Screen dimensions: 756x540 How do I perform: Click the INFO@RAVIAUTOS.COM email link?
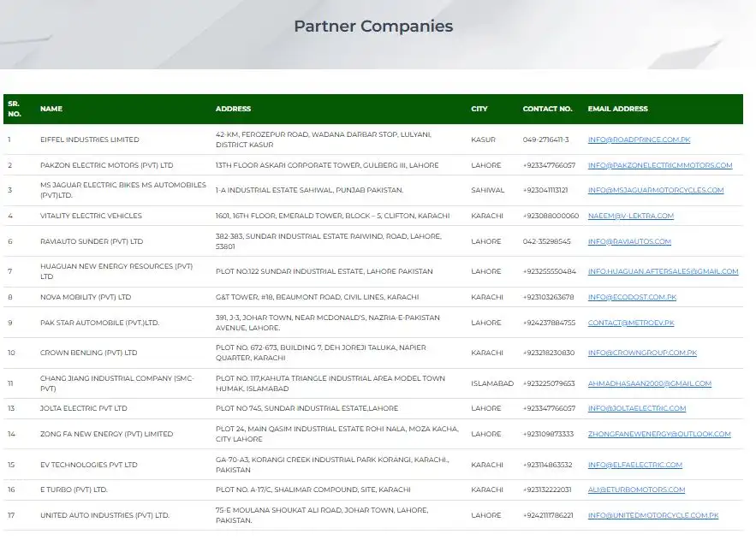(x=629, y=241)
